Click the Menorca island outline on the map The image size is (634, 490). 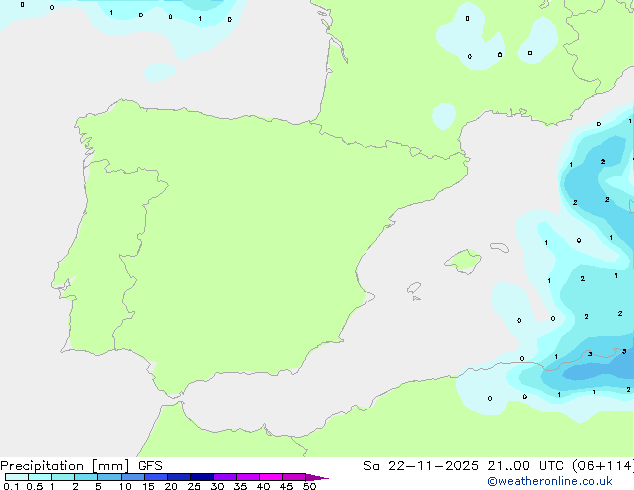pos(499,247)
